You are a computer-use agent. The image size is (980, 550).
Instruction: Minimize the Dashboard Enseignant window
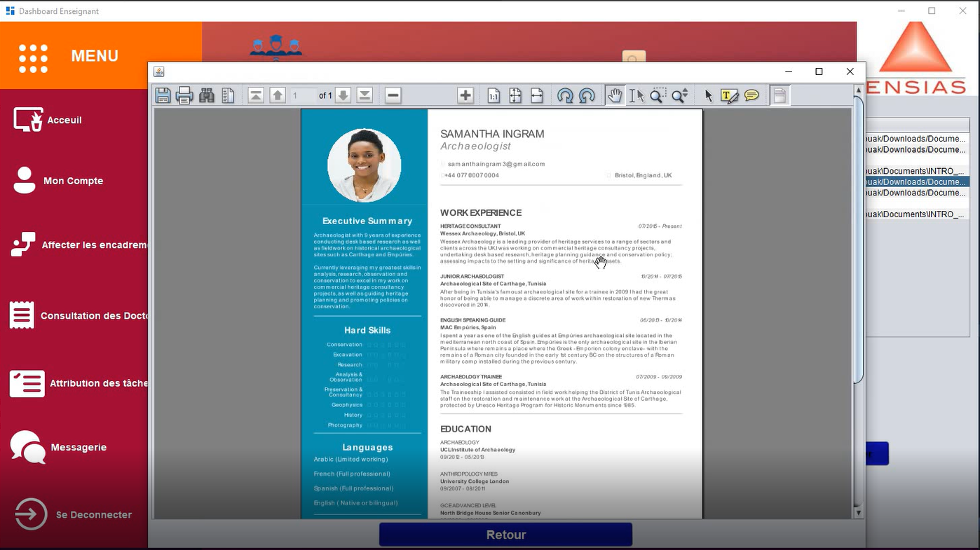901,11
